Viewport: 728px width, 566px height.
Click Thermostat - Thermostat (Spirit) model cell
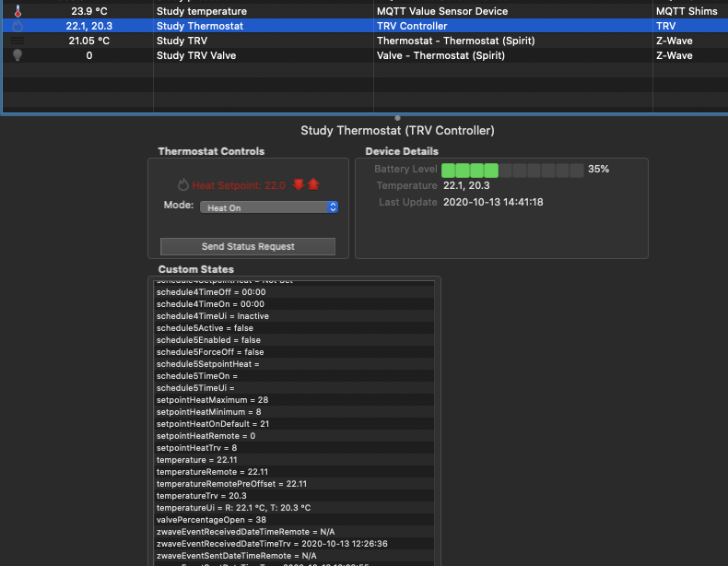(x=456, y=41)
